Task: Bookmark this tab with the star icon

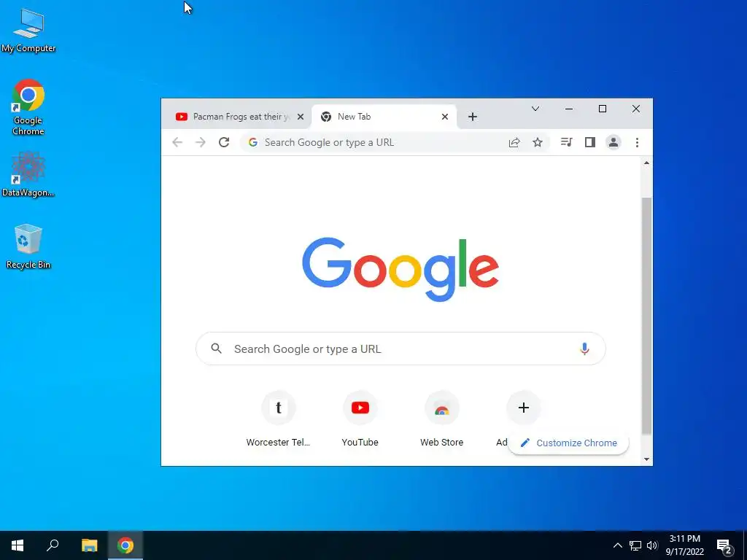Action: 538,142
